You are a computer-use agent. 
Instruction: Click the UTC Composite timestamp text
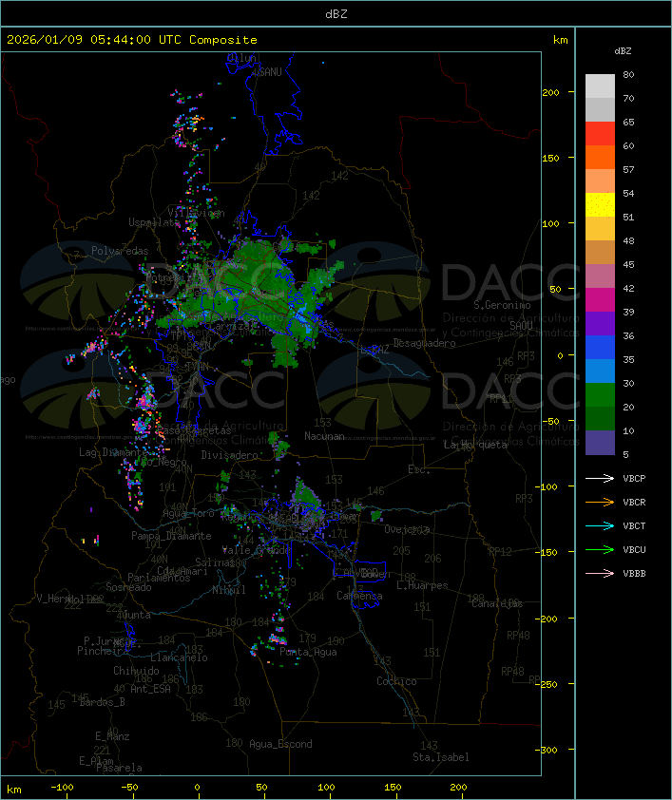click(132, 40)
